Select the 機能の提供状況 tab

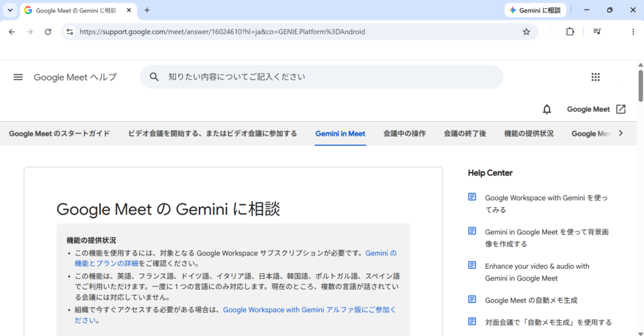pyautogui.click(x=528, y=133)
